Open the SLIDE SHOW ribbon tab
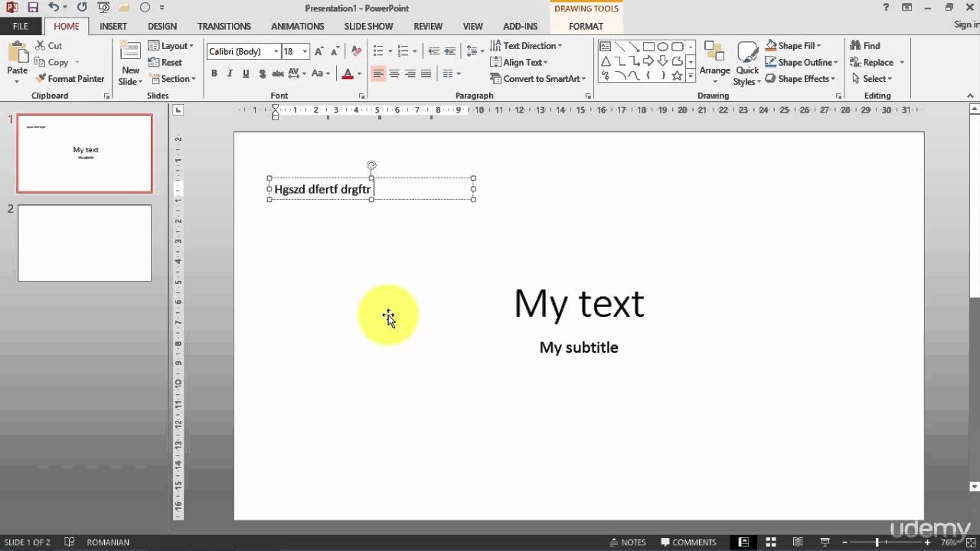Image resolution: width=980 pixels, height=551 pixels. pos(368,25)
